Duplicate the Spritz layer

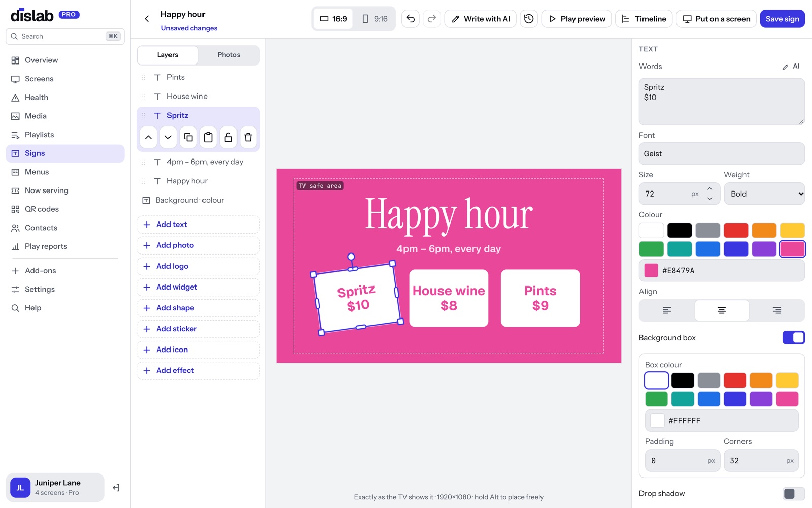[188, 137]
